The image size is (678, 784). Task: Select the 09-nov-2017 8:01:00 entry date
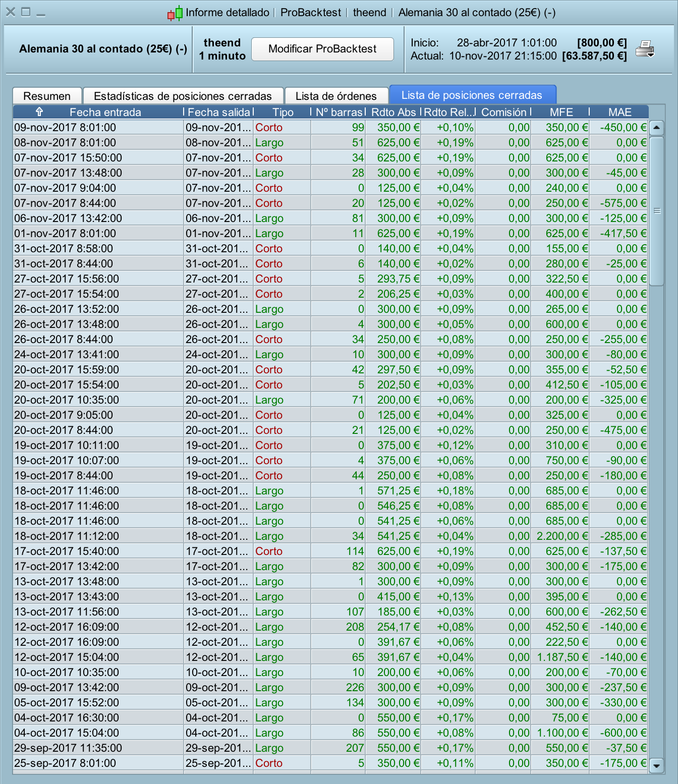[x=65, y=128]
